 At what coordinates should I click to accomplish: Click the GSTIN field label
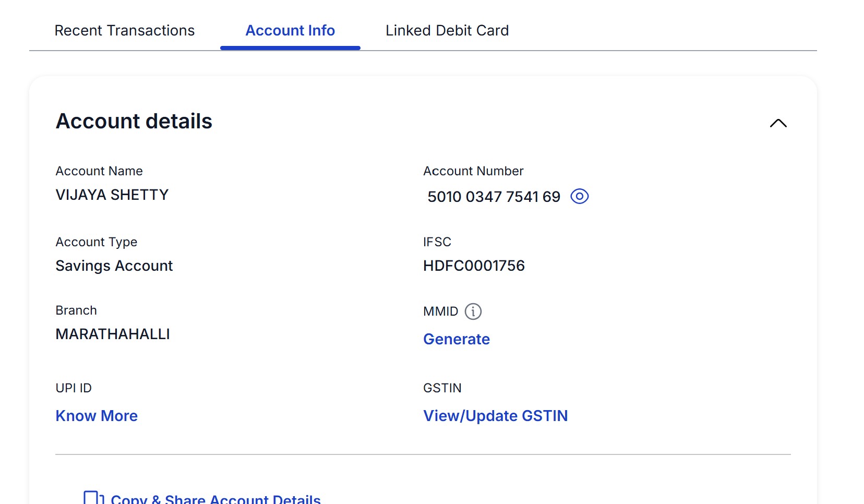pos(442,388)
